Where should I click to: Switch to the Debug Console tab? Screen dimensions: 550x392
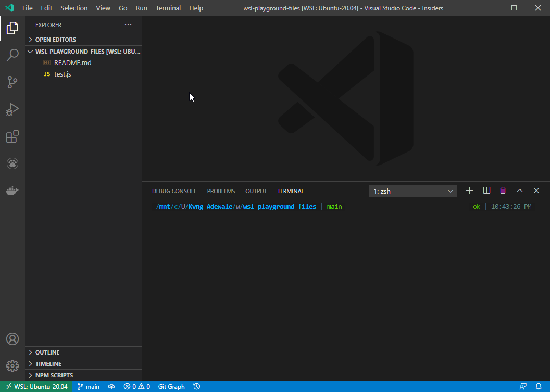(x=174, y=191)
